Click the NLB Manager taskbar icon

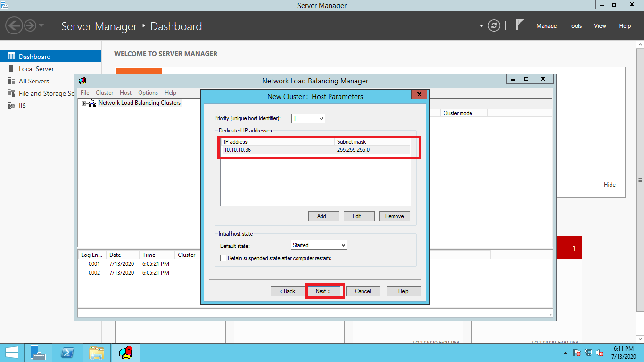pos(126,353)
